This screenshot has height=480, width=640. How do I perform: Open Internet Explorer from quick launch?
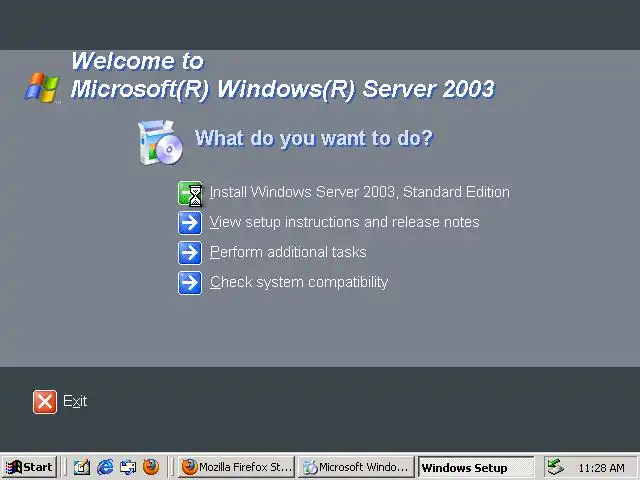105,467
